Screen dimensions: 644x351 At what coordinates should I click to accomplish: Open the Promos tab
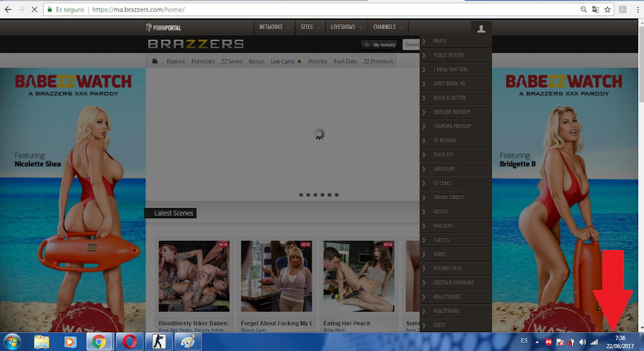click(x=317, y=61)
